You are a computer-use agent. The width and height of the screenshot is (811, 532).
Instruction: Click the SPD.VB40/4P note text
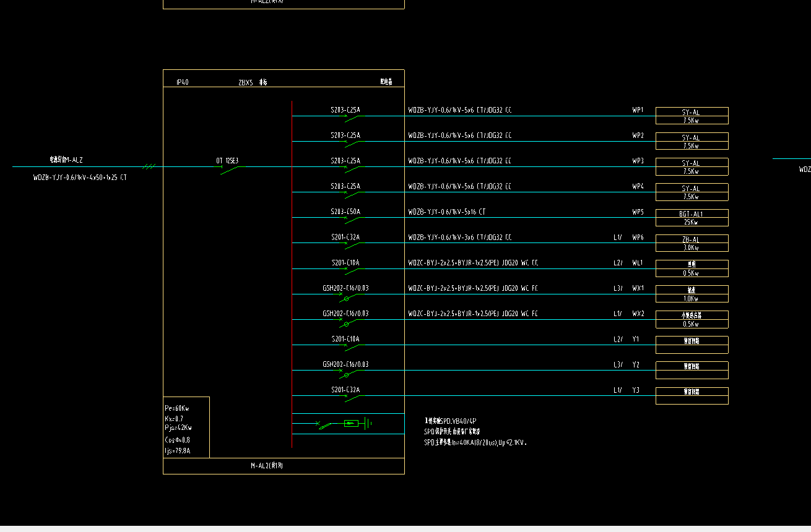[450, 421]
